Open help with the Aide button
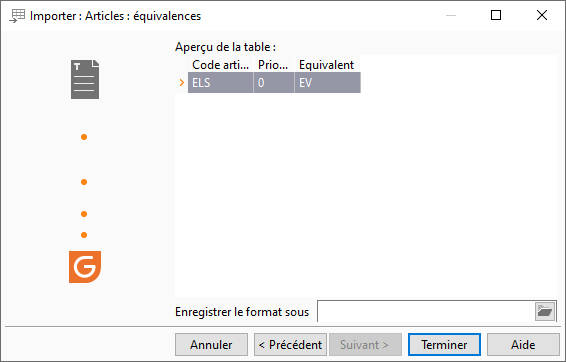 coord(523,345)
